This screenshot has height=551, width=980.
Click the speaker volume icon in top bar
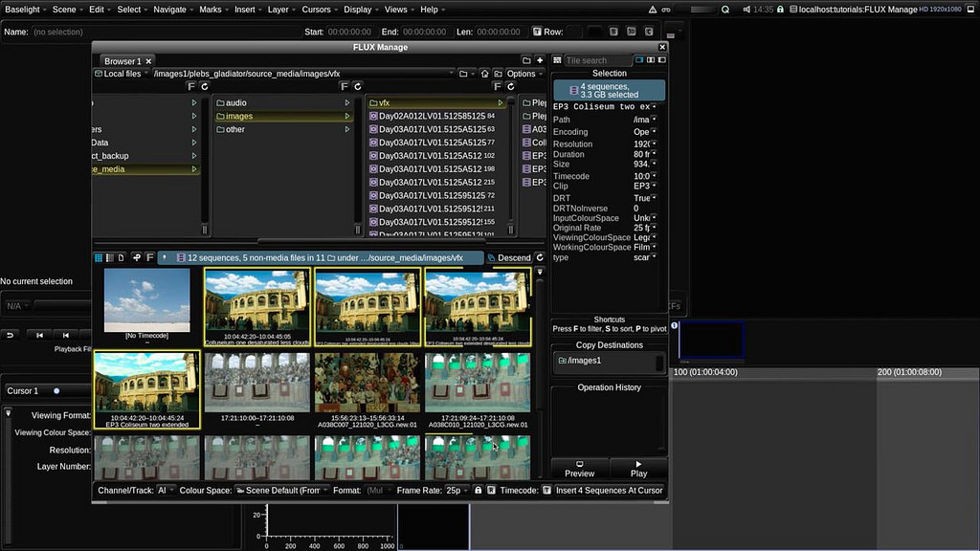[x=746, y=10]
